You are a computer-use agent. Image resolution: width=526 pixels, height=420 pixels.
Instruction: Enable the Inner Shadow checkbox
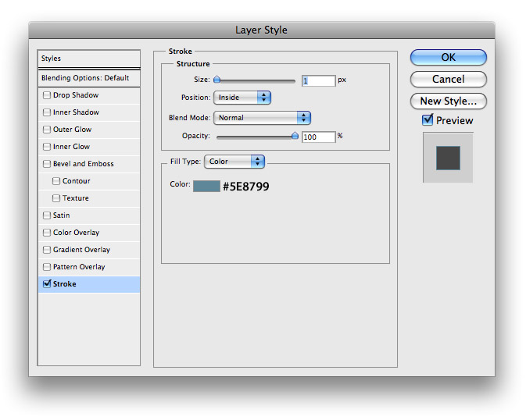click(47, 112)
